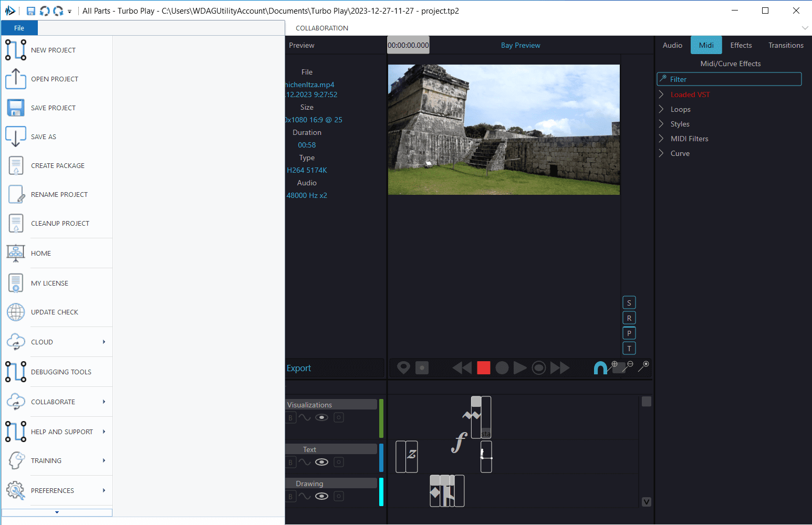Click the redo icon in the title bar
This screenshot has height=525, width=812.
tap(58, 11)
